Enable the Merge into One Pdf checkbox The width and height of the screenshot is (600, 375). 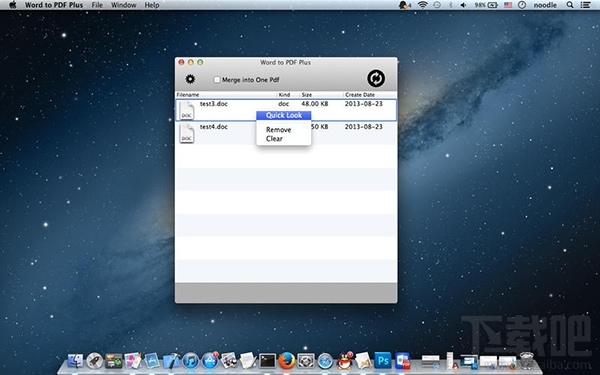pyautogui.click(x=217, y=80)
